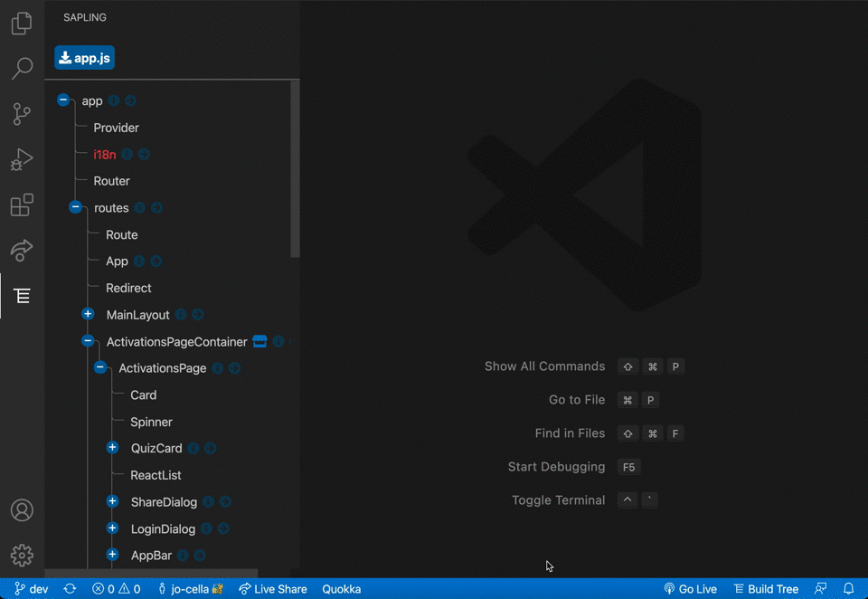Show info icon for ActivationsPageContainer
The height and width of the screenshot is (599, 868).
(x=278, y=341)
